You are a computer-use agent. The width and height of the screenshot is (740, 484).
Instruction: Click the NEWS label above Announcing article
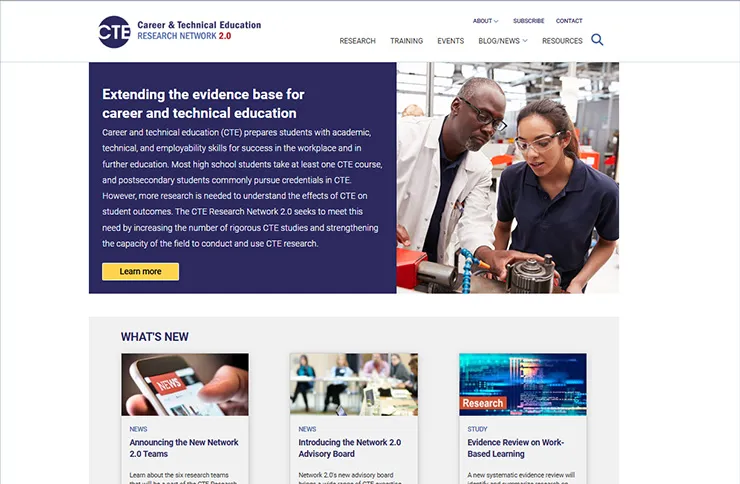point(138,429)
